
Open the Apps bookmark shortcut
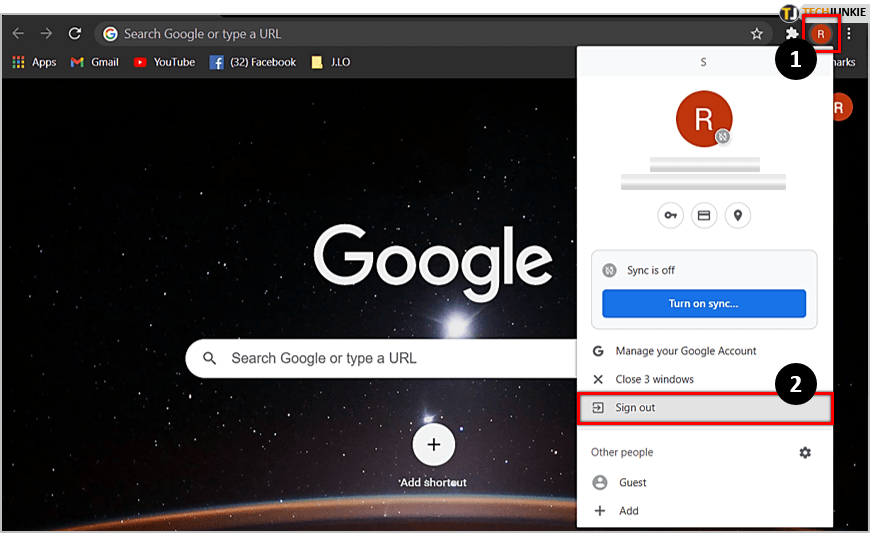[x=34, y=62]
